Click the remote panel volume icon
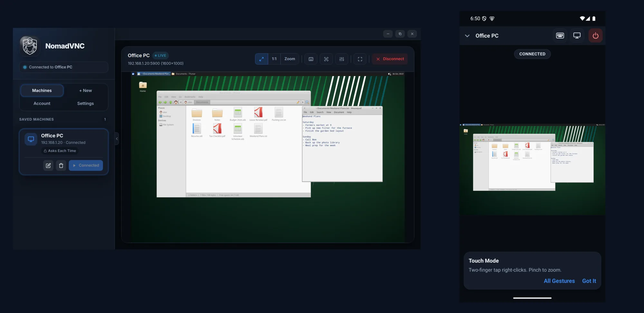The width and height of the screenshot is (644, 313). coord(390,74)
